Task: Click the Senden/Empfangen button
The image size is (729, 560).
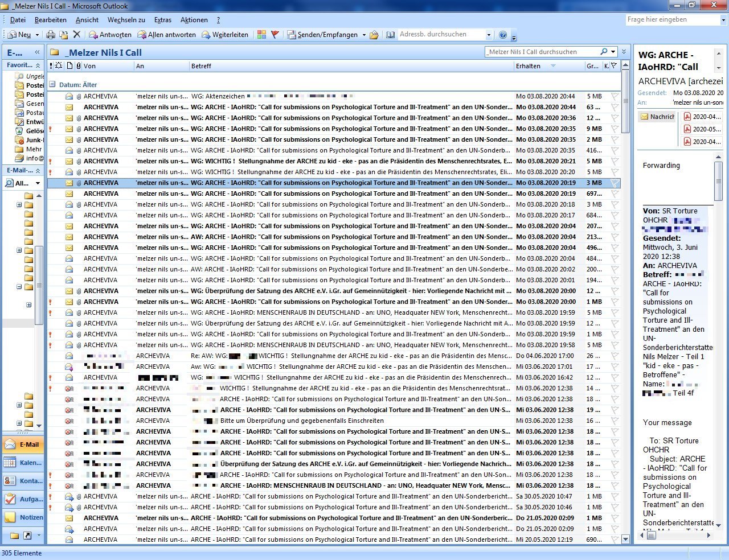Action: coord(322,35)
